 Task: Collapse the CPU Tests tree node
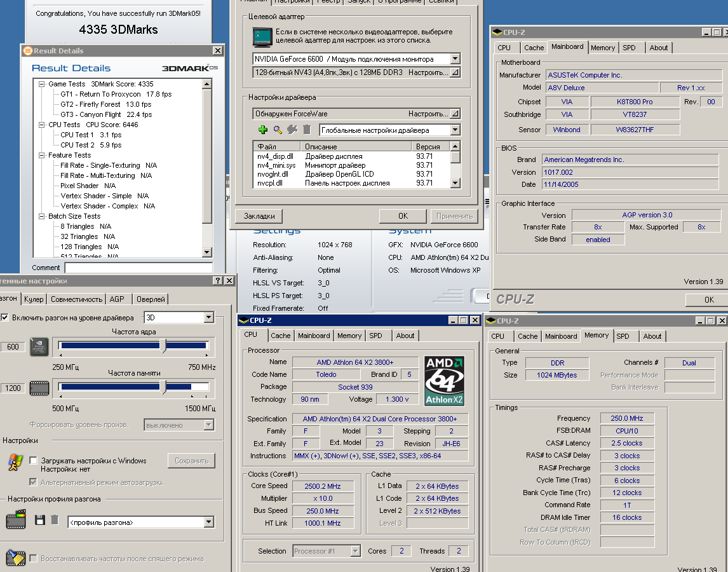click(x=41, y=125)
